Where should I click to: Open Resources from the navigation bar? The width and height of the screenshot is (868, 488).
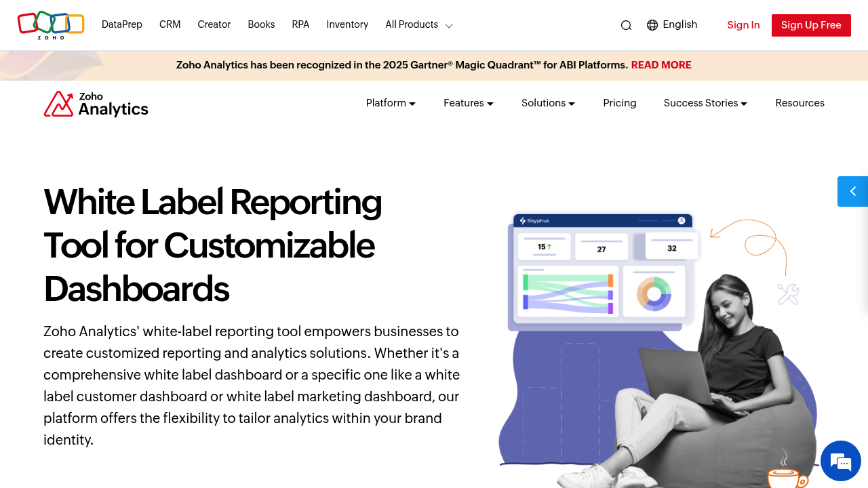point(800,103)
